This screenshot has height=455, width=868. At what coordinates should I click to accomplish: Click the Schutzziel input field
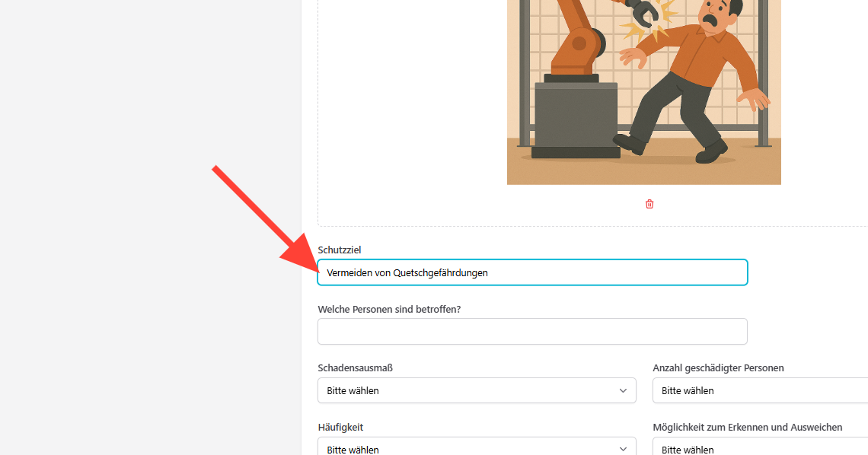pos(532,272)
